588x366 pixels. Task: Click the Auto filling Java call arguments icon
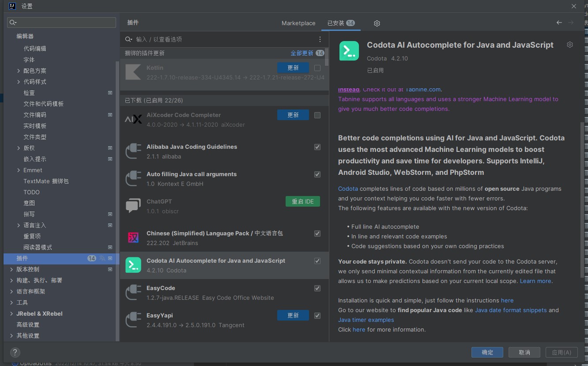133,179
